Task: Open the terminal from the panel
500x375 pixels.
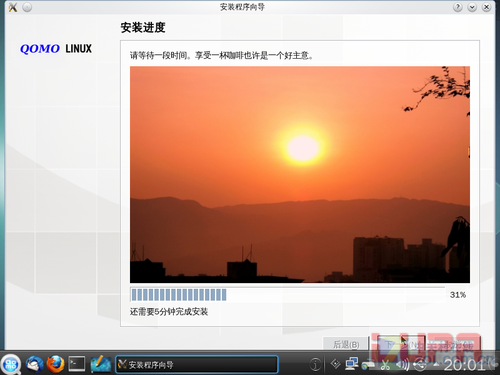Action: coord(77,364)
